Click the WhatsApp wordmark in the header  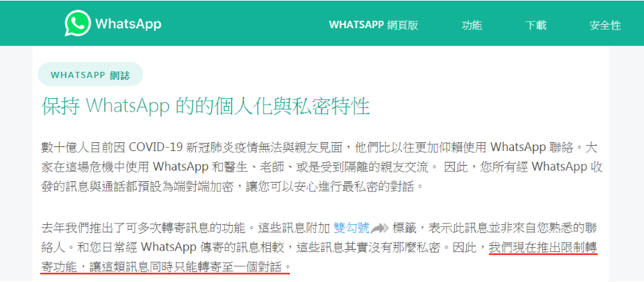pos(128,24)
